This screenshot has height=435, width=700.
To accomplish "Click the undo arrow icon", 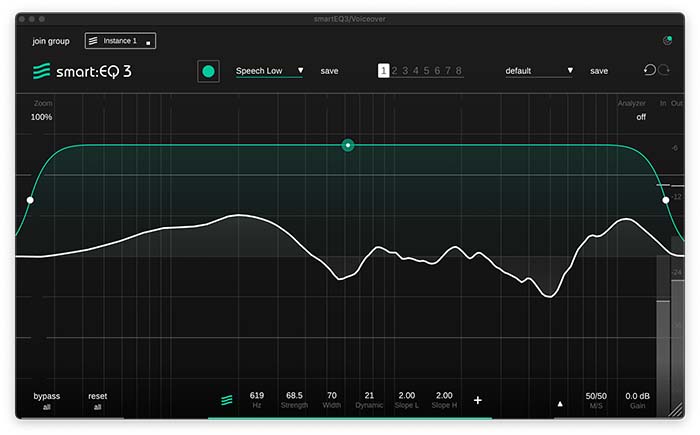I will pos(650,70).
